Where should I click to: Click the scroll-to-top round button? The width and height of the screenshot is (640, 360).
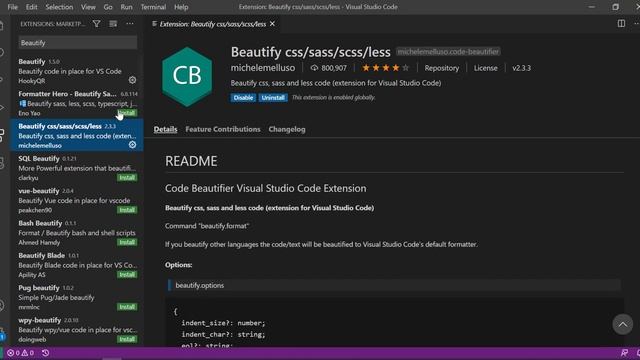point(622,324)
